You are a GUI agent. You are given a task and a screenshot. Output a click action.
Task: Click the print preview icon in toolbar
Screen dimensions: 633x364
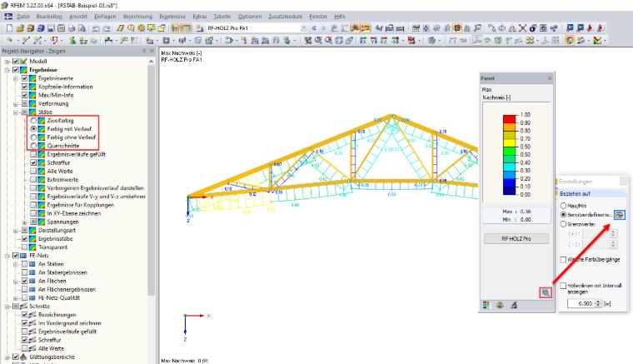[x=82, y=28]
